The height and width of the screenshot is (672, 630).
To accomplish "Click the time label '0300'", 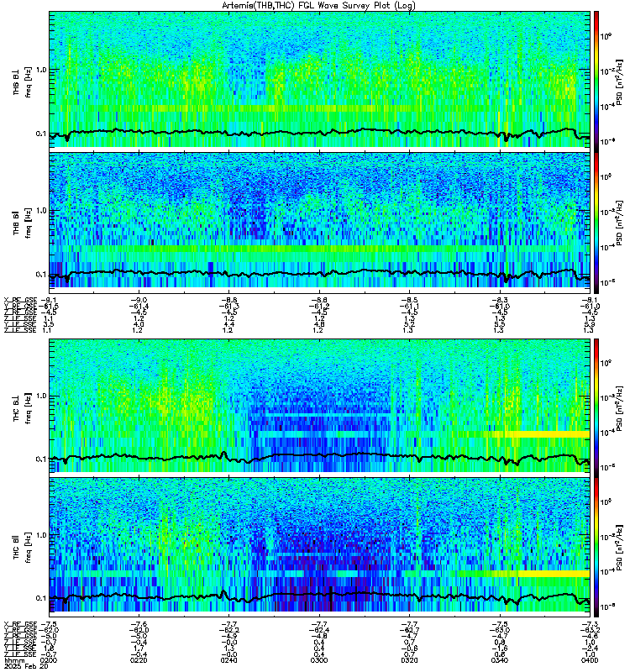I will [x=319, y=660].
